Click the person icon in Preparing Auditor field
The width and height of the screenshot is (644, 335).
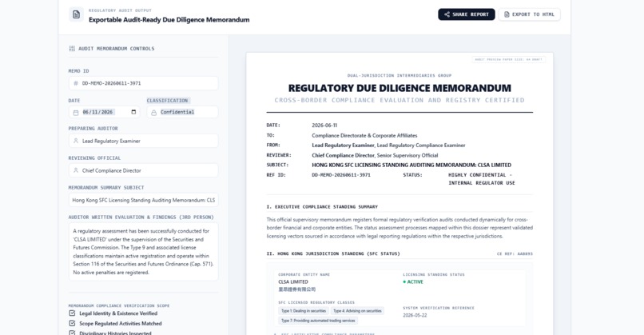(x=76, y=141)
